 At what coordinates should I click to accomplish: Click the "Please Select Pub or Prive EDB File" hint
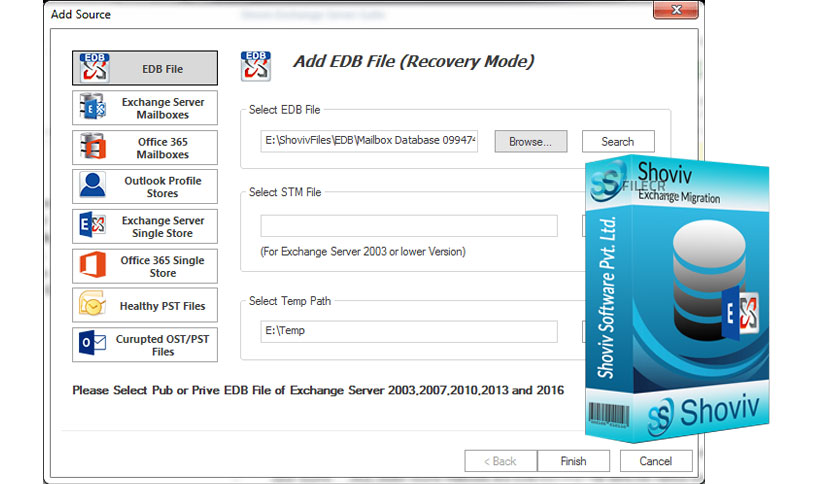[x=318, y=390]
